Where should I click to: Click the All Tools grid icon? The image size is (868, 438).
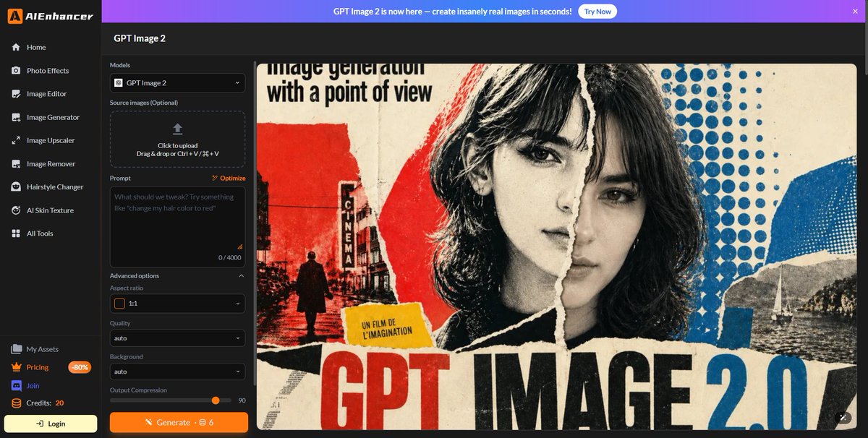pyautogui.click(x=16, y=233)
